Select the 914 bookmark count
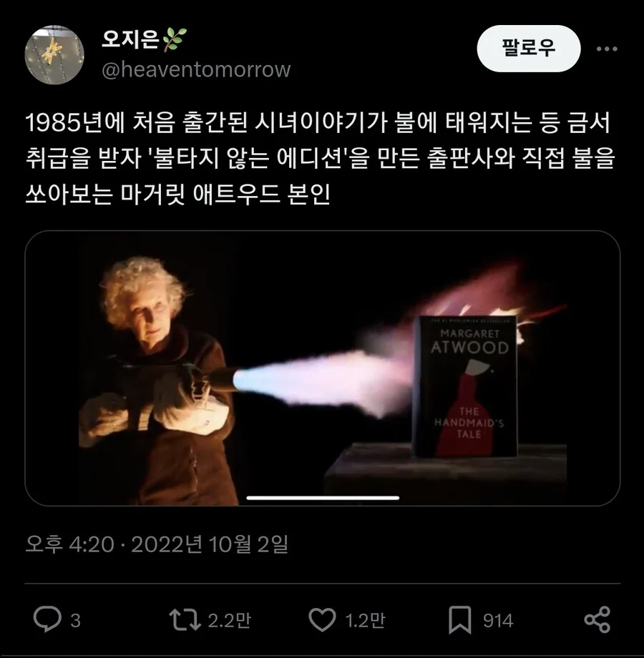 point(498,621)
